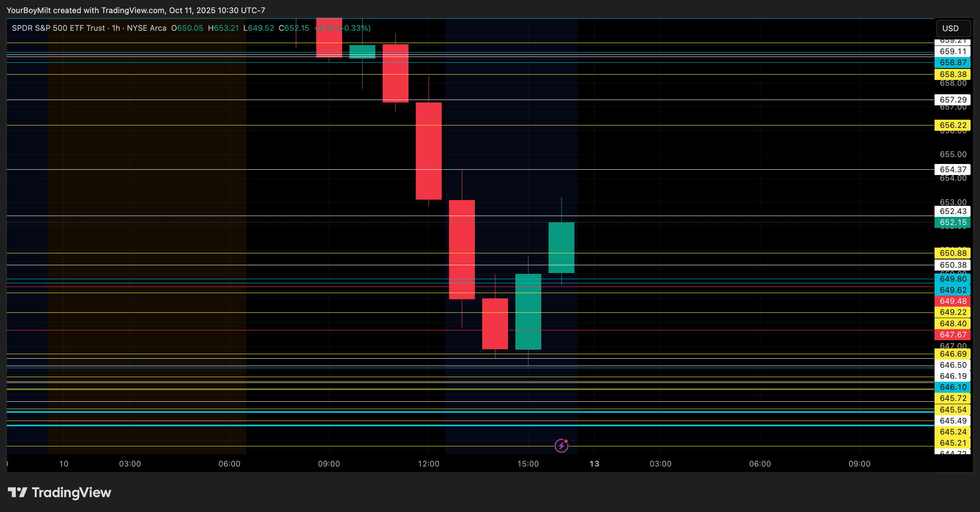Click the tall red candle at 12:00
This screenshot has width=980, height=512.
click(x=429, y=151)
